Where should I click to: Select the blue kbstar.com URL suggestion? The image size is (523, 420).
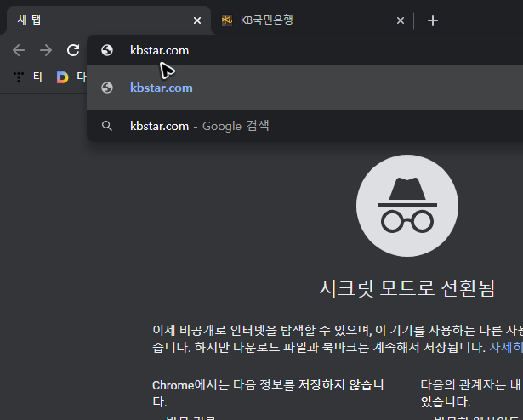coord(304,88)
